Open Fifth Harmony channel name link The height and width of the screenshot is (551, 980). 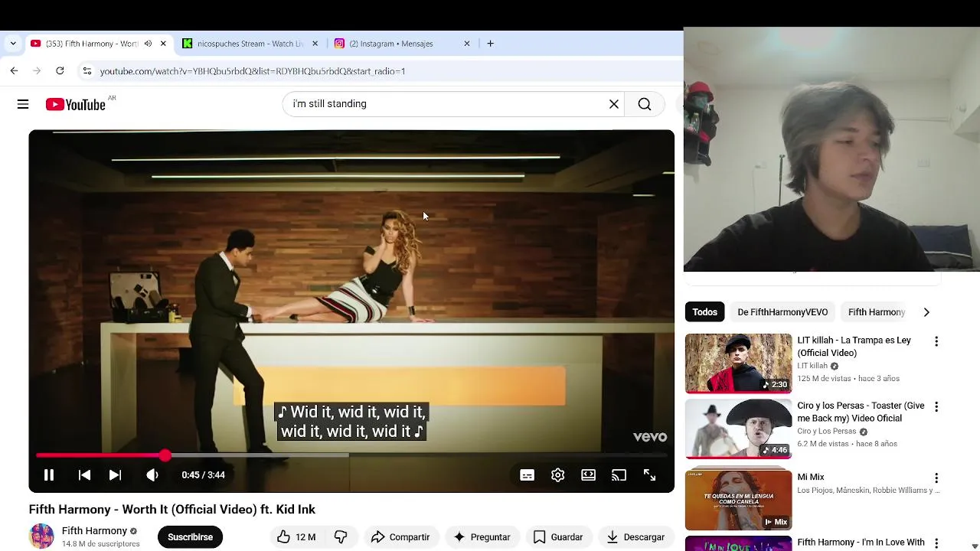[94, 531]
